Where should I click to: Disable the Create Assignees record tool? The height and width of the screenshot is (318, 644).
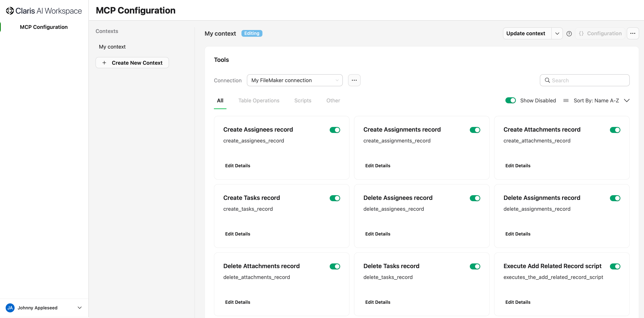[335, 130]
